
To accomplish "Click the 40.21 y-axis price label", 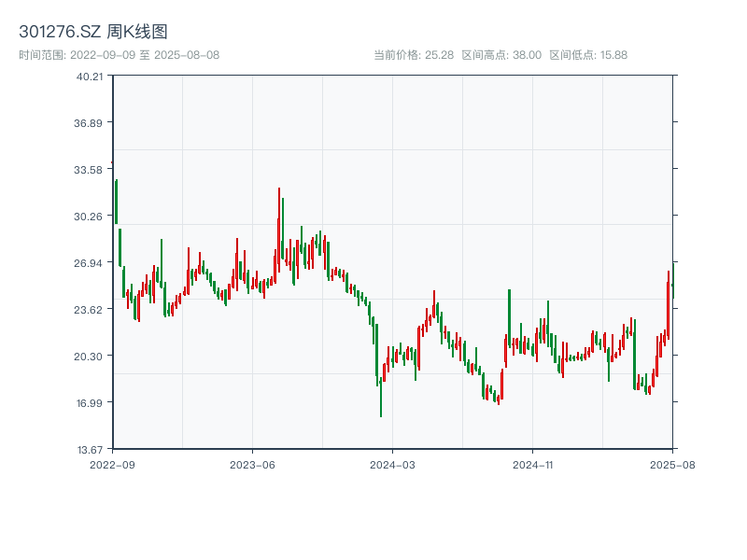I will (90, 77).
